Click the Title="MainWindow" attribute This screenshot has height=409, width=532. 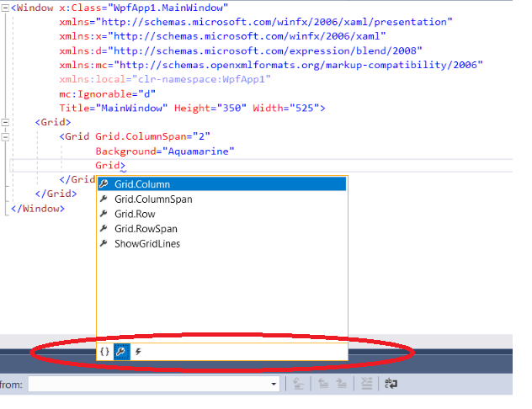tap(114, 109)
